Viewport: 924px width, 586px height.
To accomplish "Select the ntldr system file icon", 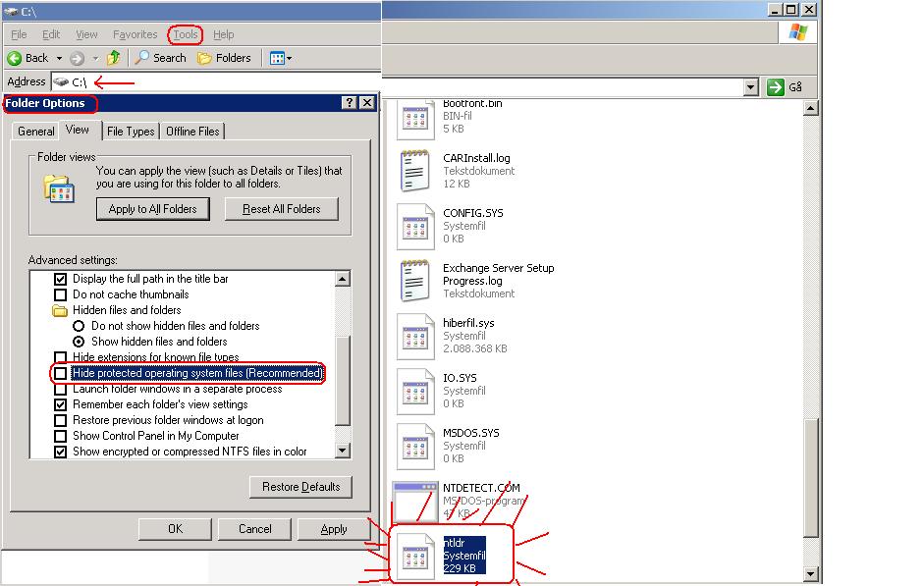I will [x=415, y=556].
